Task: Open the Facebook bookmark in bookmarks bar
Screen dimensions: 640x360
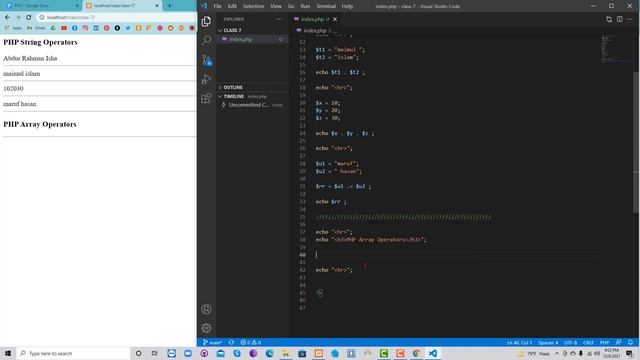Action: tap(75, 28)
